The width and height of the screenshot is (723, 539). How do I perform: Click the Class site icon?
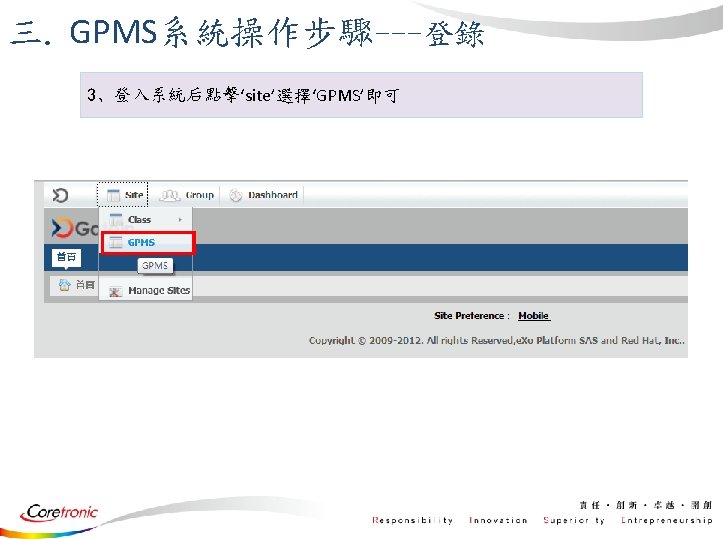pos(116,219)
